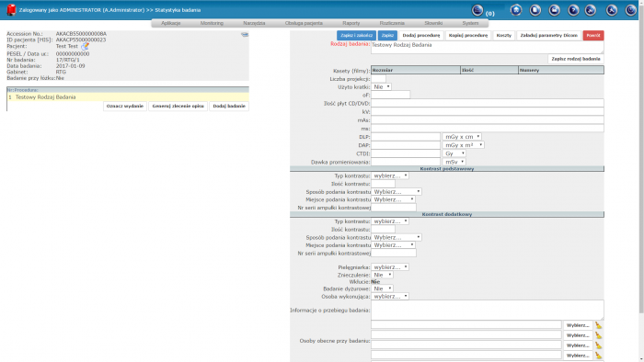
Task: Click the DLP value field
Action: point(406,137)
